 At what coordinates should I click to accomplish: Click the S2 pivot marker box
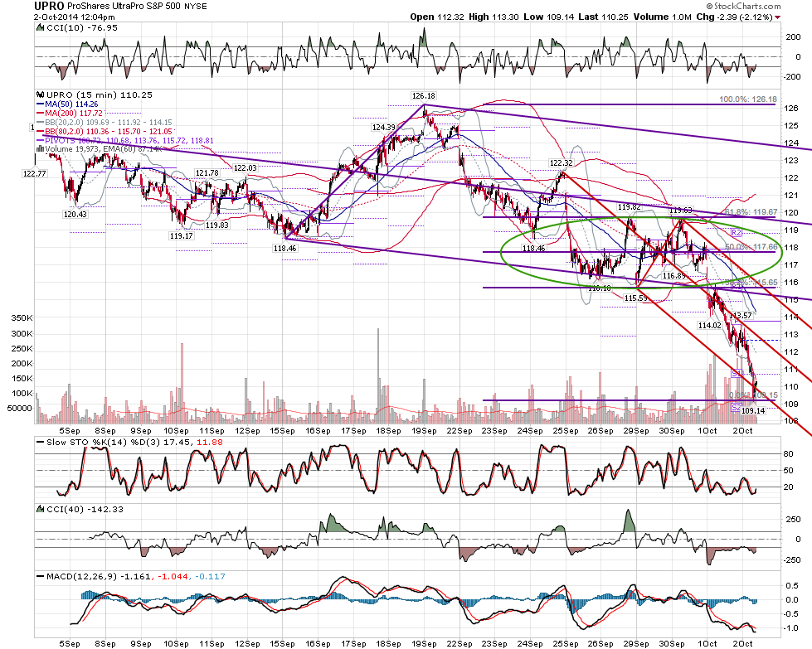[x=737, y=408]
